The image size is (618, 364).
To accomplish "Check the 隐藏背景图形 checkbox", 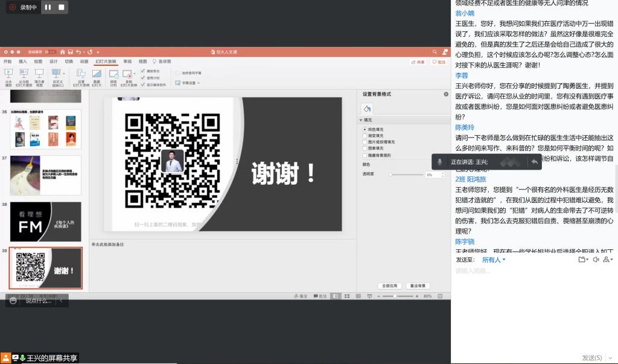I will point(365,155).
